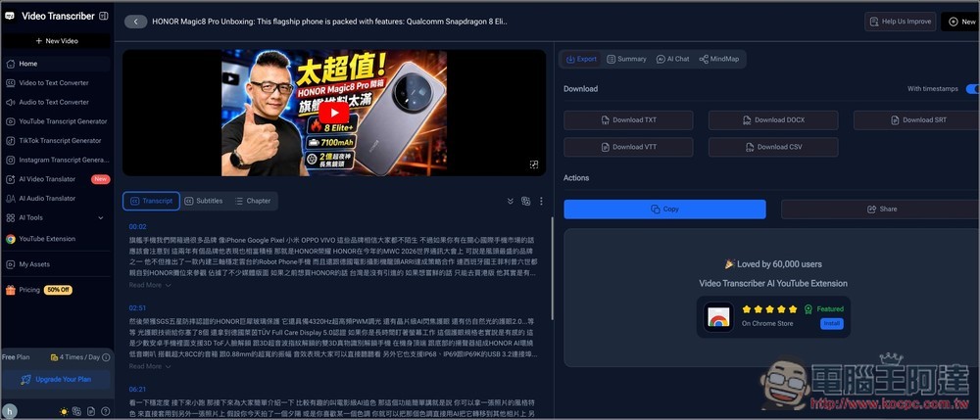
Task: Open YouTube Transcript Generator
Action: point(56,121)
